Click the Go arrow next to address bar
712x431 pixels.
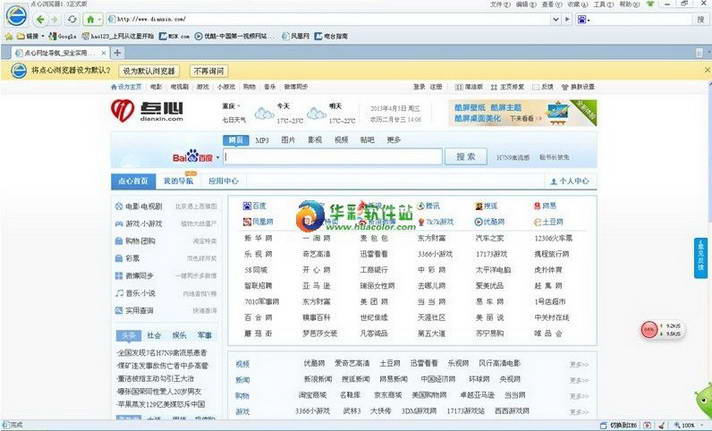(567, 19)
